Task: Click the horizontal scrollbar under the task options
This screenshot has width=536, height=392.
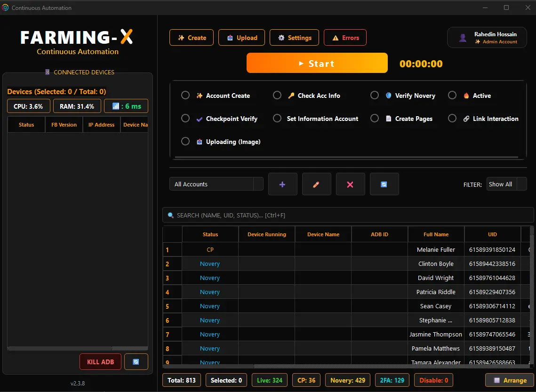Action: click(347, 157)
